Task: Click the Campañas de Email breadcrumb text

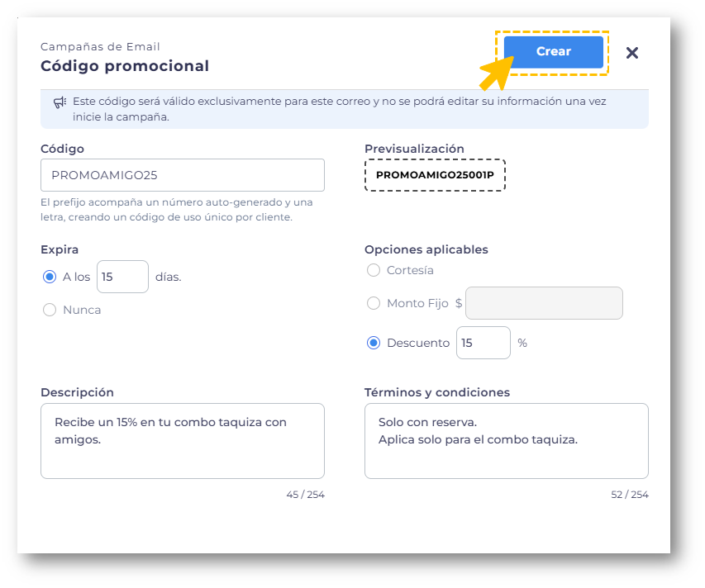Action: [x=100, y=47]
